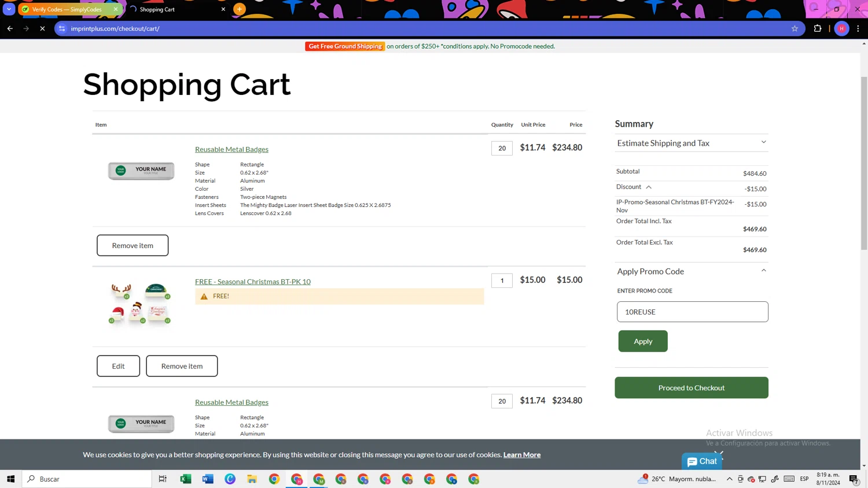Open the Chrome profile avatar
The height and width of the screenshot is (488, 868).
(x=841, y=28)
